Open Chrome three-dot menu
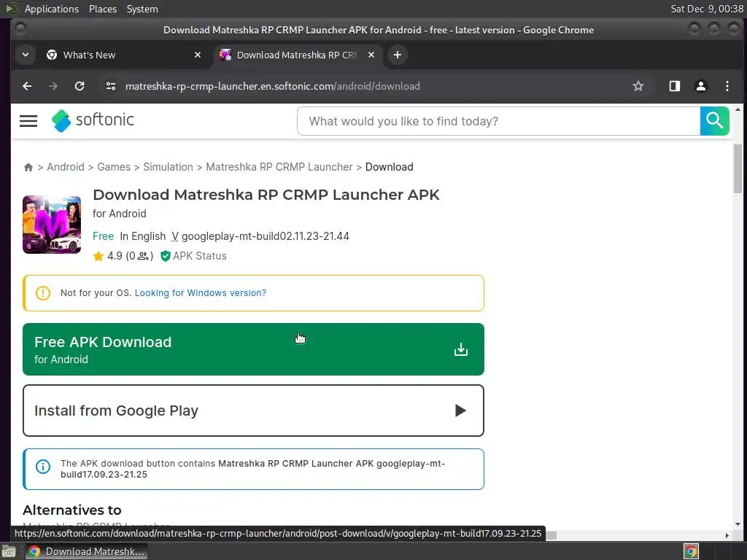 click(x=727, y=86)
